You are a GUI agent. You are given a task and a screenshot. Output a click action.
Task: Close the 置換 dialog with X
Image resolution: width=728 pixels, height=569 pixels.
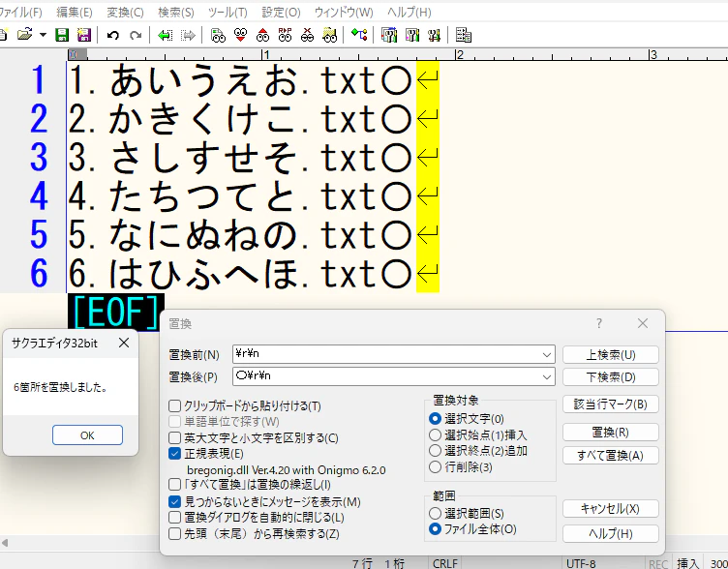coord(643,323)
